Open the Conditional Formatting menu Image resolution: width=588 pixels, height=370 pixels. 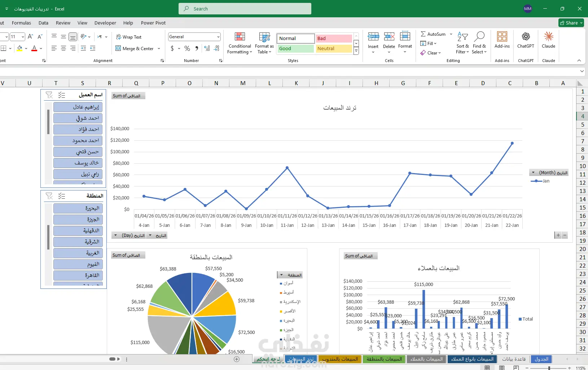click(x=240, y=43)
